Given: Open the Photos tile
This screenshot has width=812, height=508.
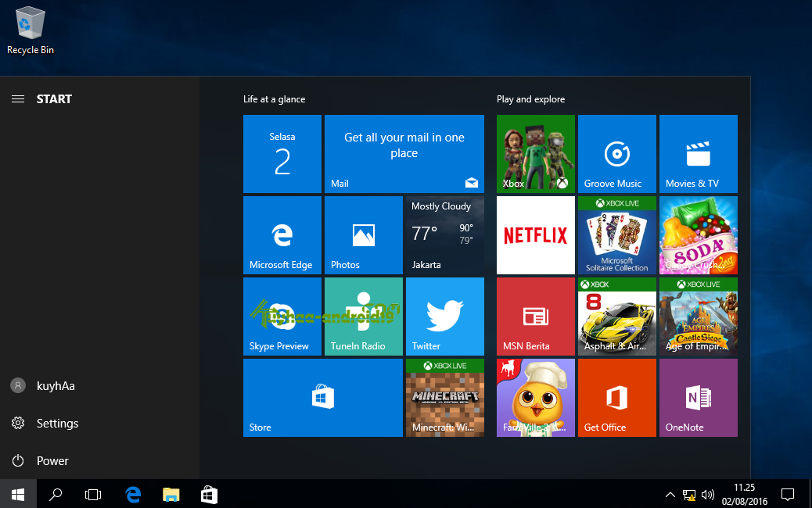Looking at the screenshot, I should tap(364, 235).
